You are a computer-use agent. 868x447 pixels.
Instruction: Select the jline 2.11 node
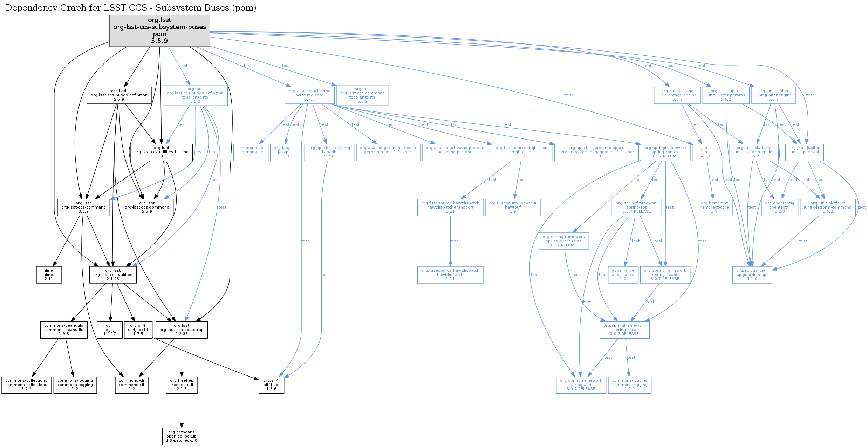[x=49, y=275]
